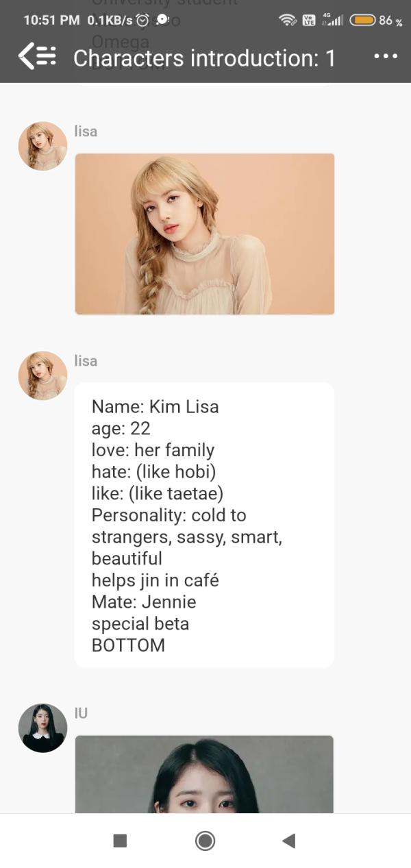411x868 pixels.
Task: Tap IU's round profile avatar
Action: coord(42,728)
